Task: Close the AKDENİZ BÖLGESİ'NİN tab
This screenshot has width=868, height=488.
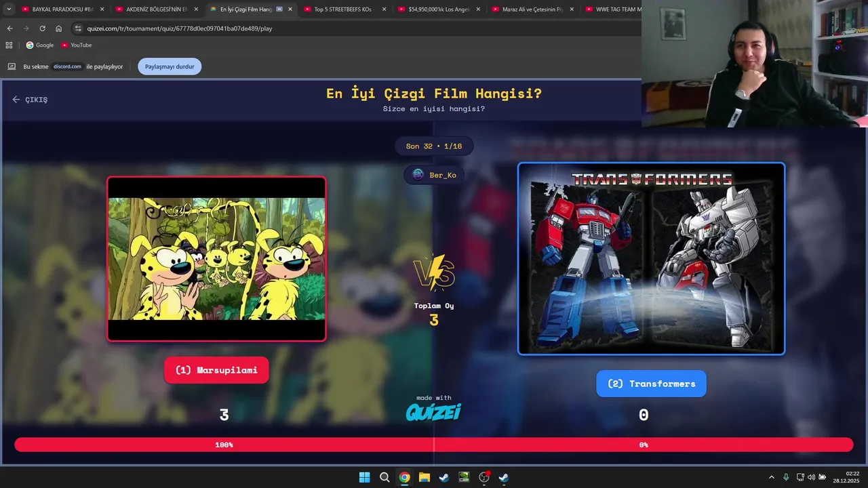Action: tap(196, 9)
